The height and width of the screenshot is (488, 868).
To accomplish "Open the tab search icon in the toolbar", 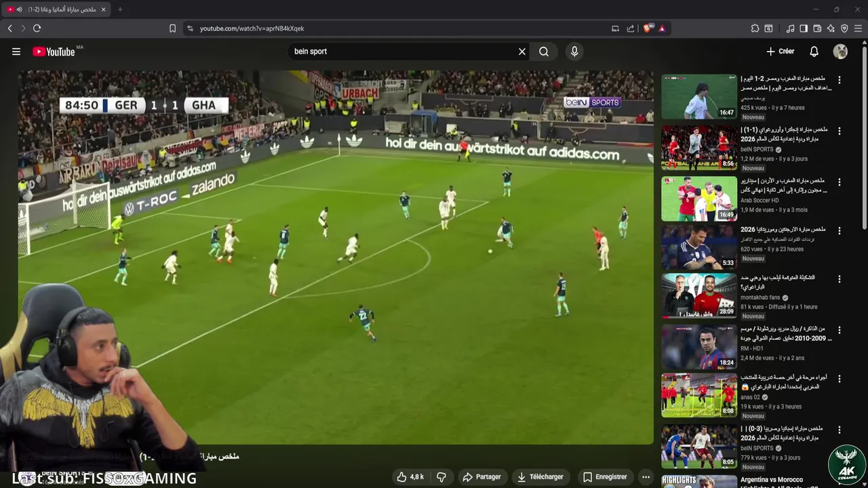I will [768, 28].
